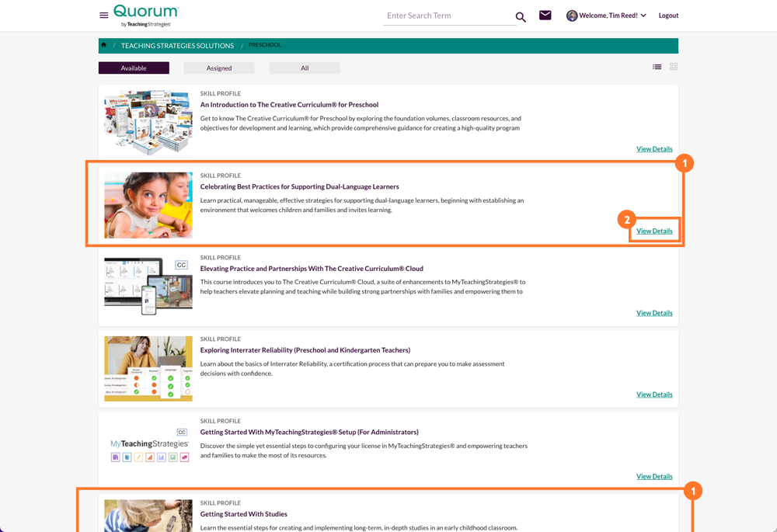Switch to list view layout

(x=657, y=67)
